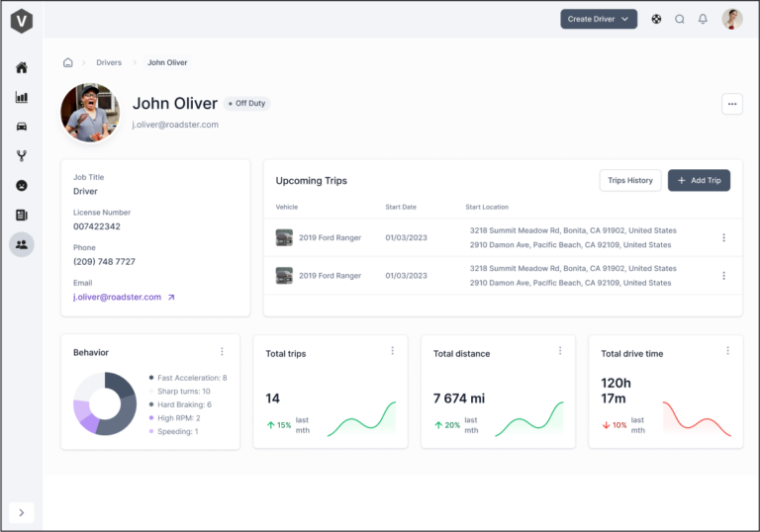760x532 pixels.
Task: Open the first trip row's three-dot menu
Action: (723, 237)
